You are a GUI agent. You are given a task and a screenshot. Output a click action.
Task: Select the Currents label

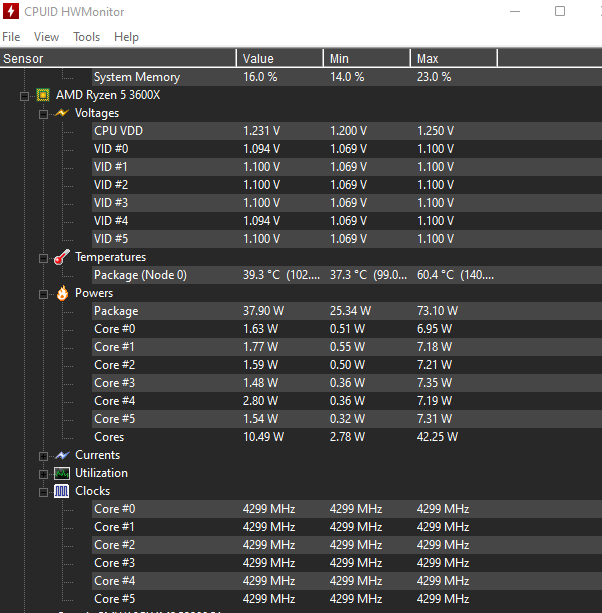point(97,455)
